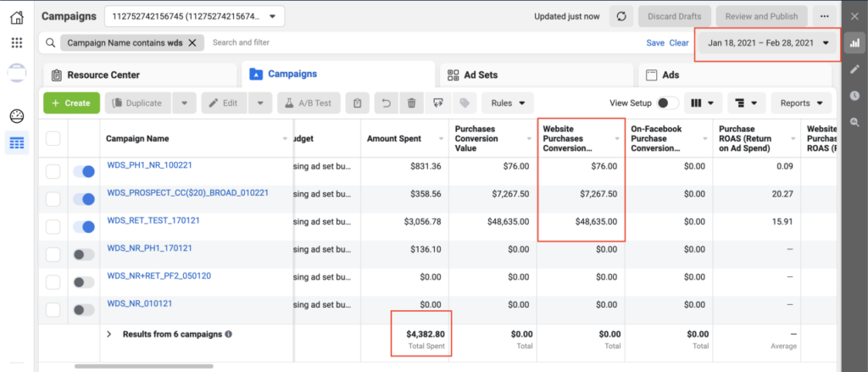868x372 pixels.
Task: Close the side panel with the X icon
Action: click(854, 17)
